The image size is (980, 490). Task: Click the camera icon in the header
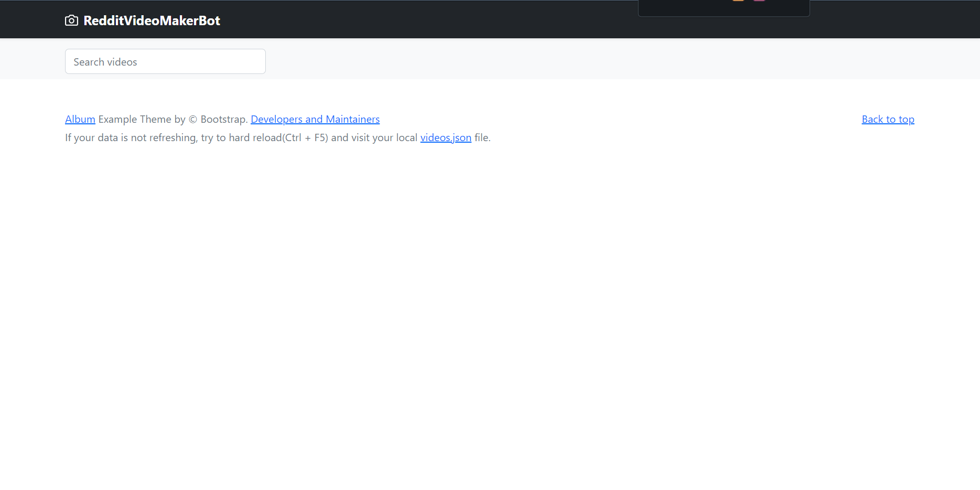tap(71, 20)
